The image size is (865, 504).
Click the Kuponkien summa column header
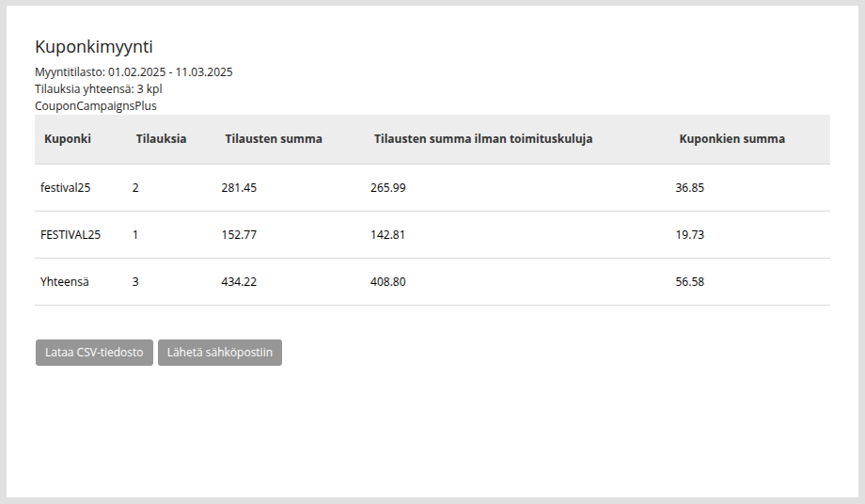(x=732, y=139)
